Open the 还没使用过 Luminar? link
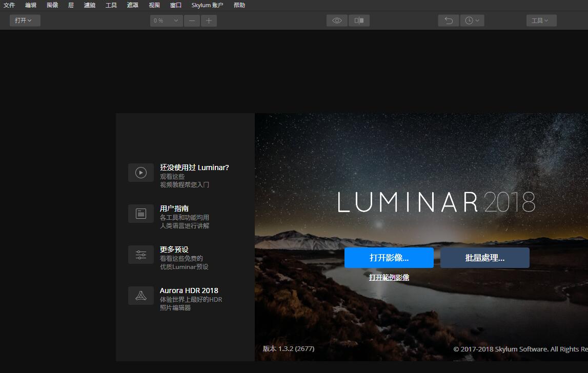 194,168
